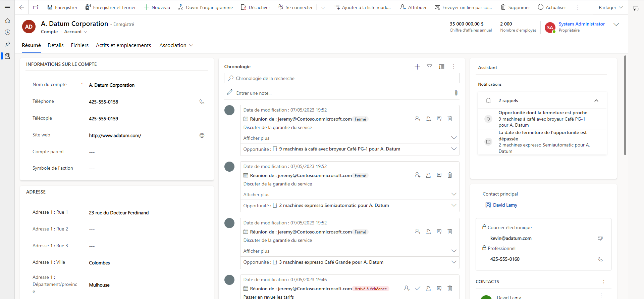Click 'Ajouter à la liste marketing'
Viewport: 644px width, 299px height.
(x=363, y=7)
